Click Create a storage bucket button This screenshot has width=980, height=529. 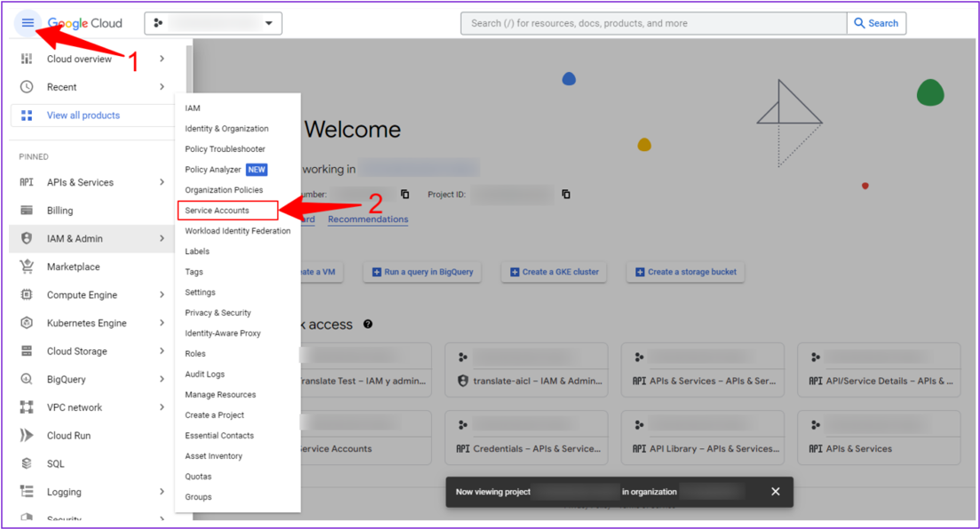coord(686,272)
